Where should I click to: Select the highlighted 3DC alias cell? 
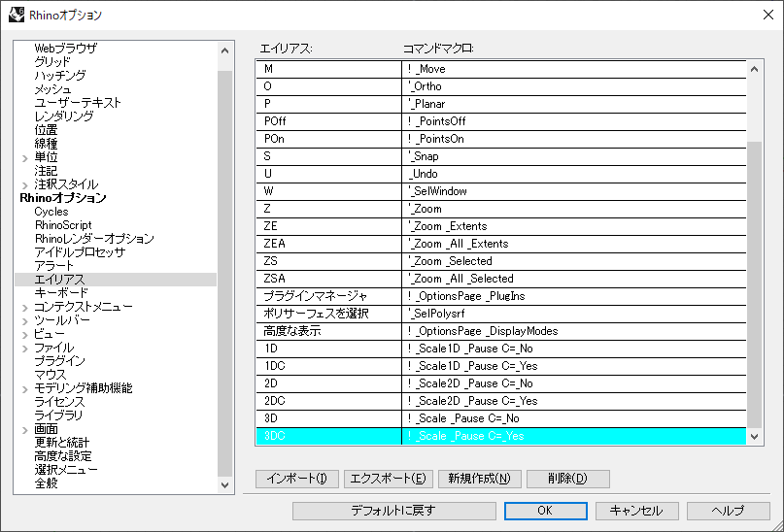click(x=328, y=436)
